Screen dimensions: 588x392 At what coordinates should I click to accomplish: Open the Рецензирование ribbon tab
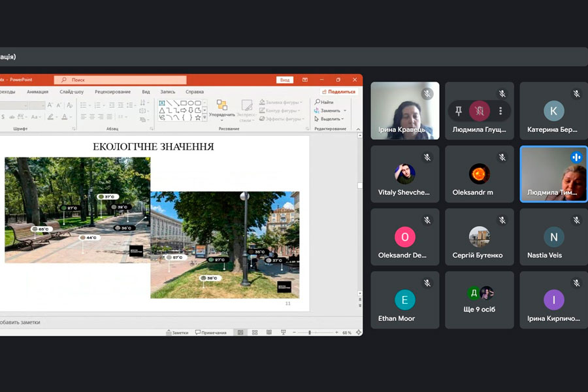[x=112, y=92]
